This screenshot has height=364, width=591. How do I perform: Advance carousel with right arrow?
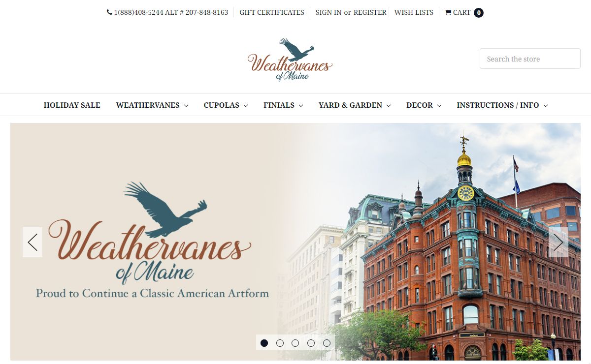tap(558, 242)
